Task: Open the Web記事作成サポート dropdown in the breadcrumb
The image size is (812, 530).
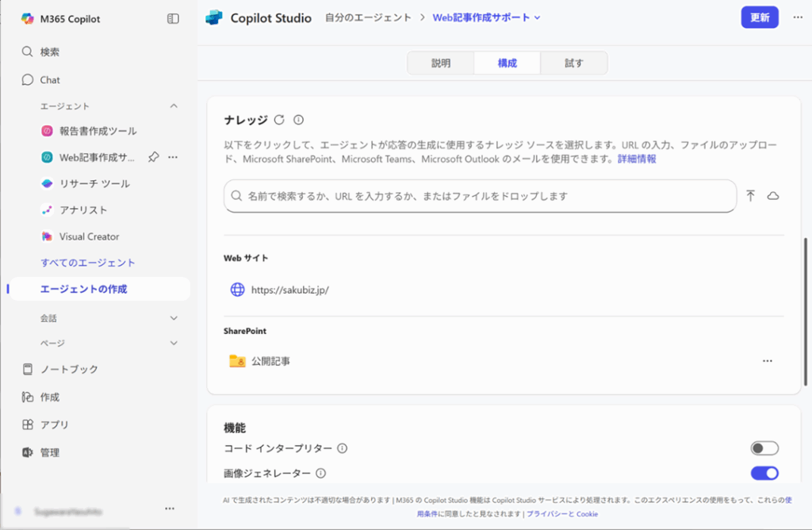Action: pos(486,17)
